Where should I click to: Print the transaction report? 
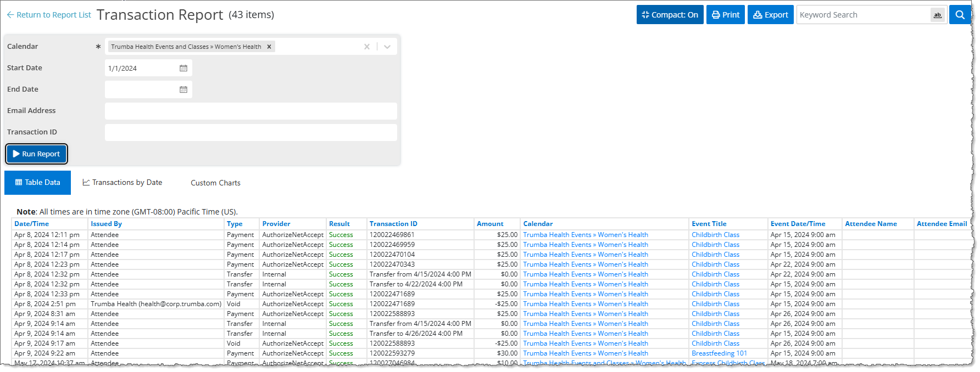point(726,15)
